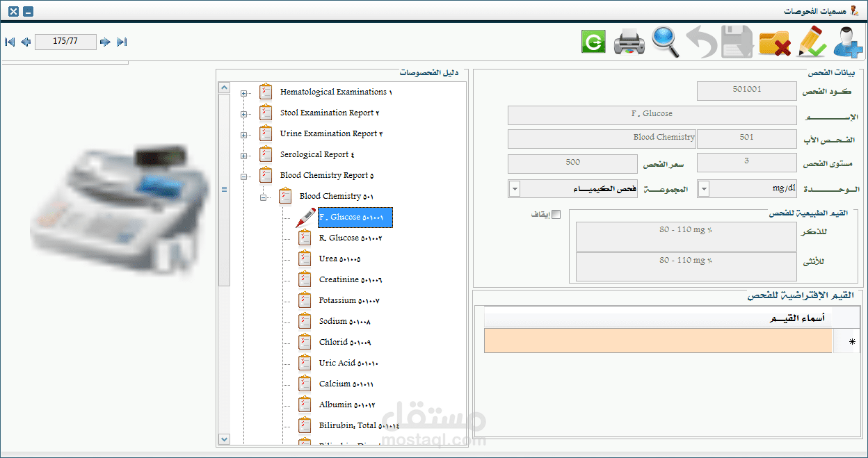
Task: Click clipboard icon beside Blood Chemistry Report
Action: coord(266,175)
